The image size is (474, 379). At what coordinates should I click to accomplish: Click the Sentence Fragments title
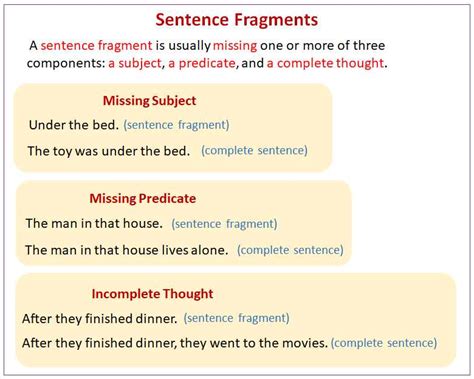[236, 20]
